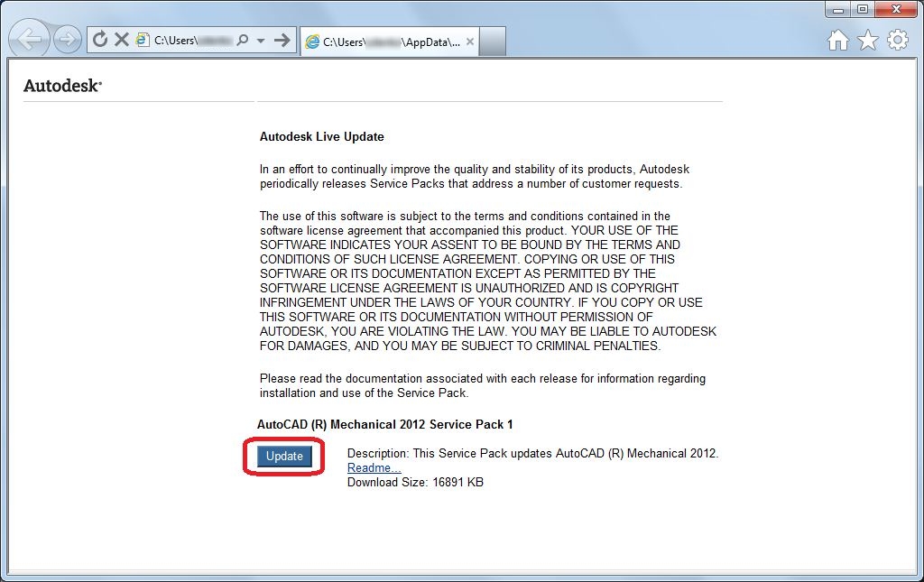
Task: Open the Tools gear icon
Action: (x=898, y=41)
